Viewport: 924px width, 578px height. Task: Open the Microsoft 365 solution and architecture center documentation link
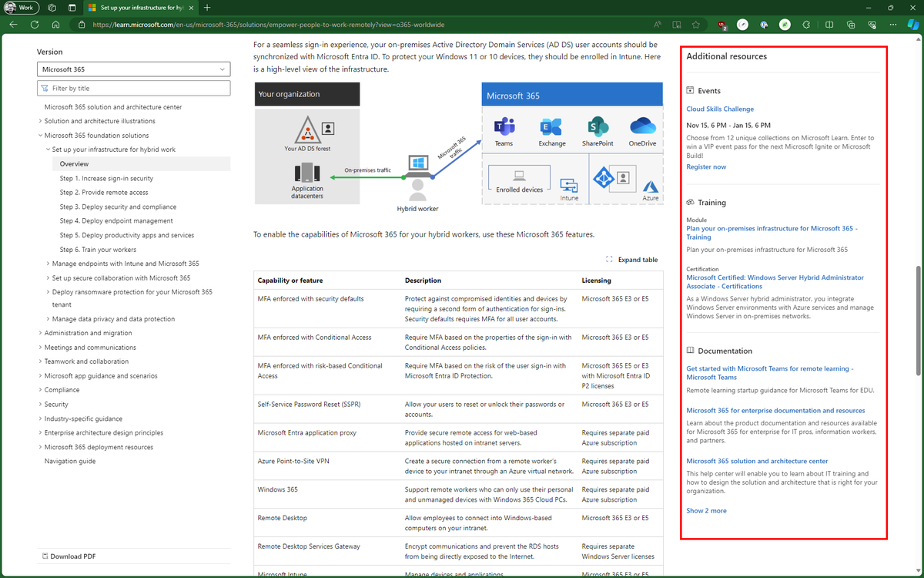click(x=757, y=462)
